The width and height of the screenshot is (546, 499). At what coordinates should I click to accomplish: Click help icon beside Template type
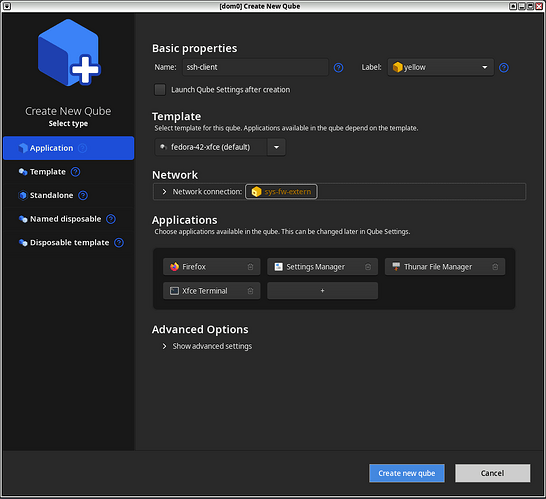(75, 172)
